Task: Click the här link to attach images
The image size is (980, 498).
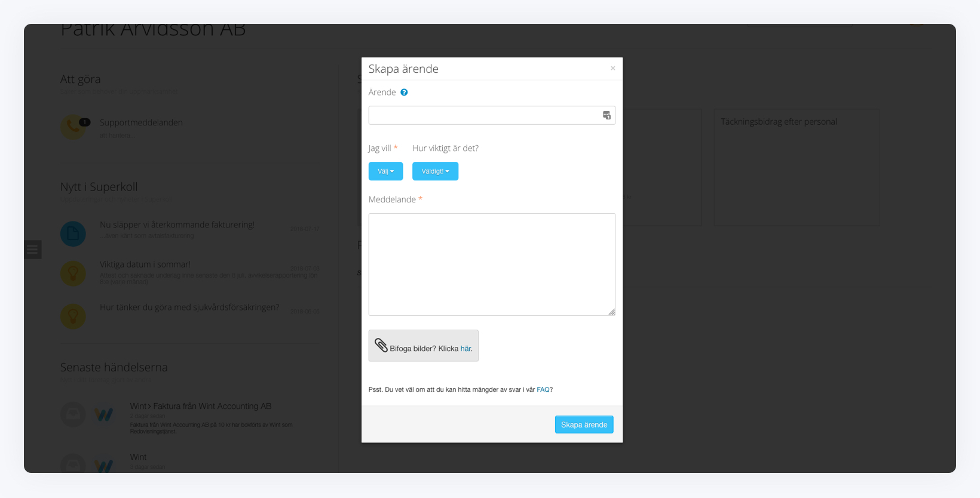Action: tap(465, 349)
